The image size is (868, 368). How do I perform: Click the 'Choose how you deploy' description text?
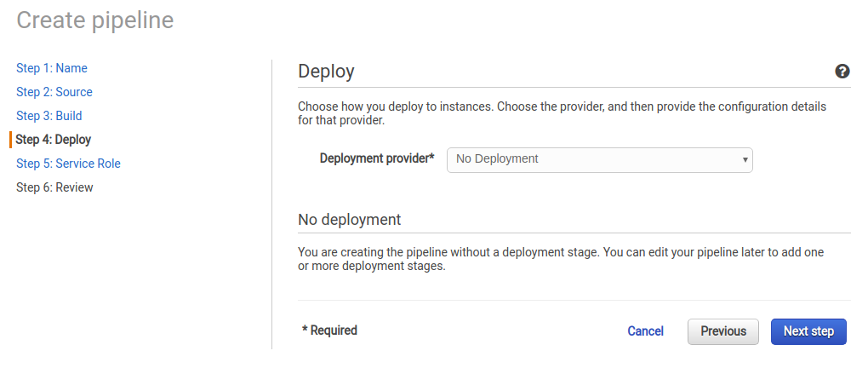coord(562,113)
